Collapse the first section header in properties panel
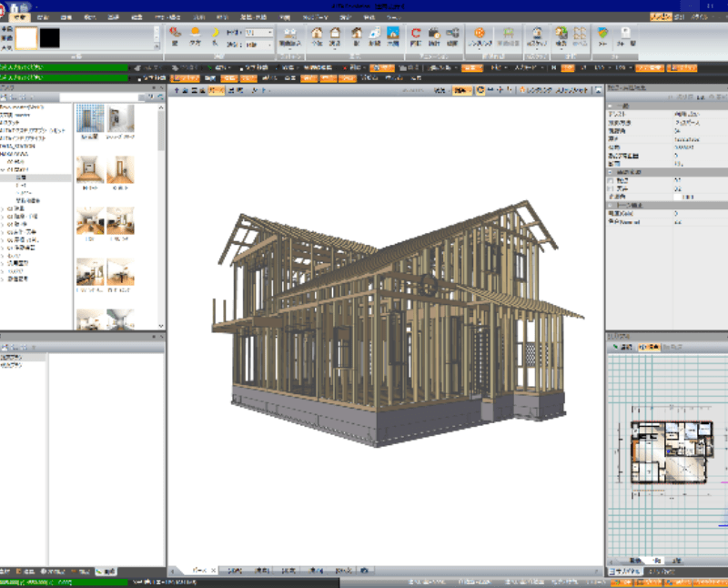The height and width of the screenshot is (588, 728). tap(611, 106)
